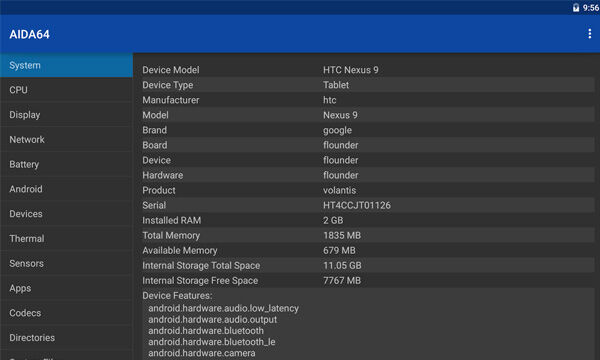Click the AIDA64 app title
Screen dimensions: 600x360
29,34
